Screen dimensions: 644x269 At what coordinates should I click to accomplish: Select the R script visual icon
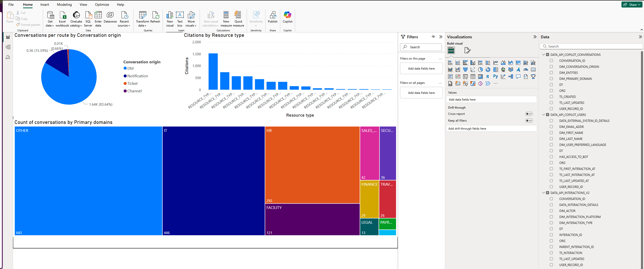(x=488, y=77)
